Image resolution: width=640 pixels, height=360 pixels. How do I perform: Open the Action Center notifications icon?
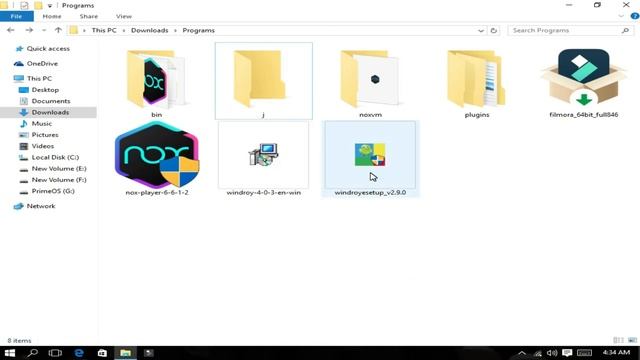click(567, 353)
